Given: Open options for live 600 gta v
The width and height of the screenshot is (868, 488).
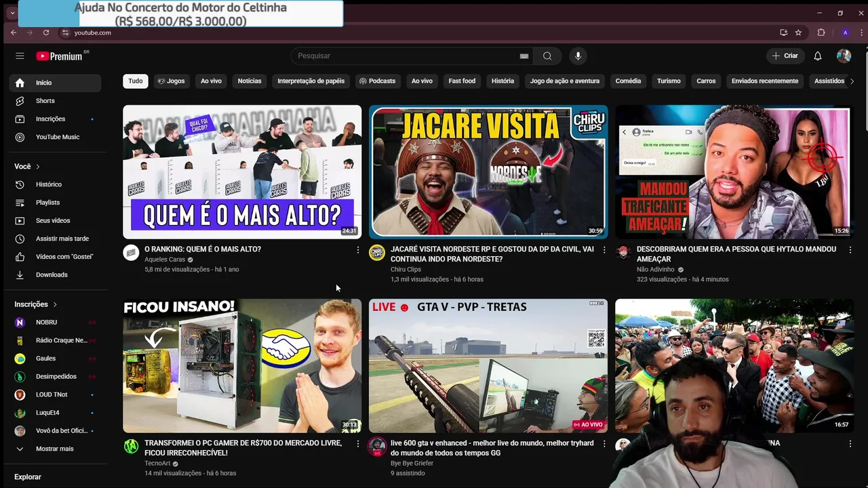Looking at the screenshot, I should point(604,444).
